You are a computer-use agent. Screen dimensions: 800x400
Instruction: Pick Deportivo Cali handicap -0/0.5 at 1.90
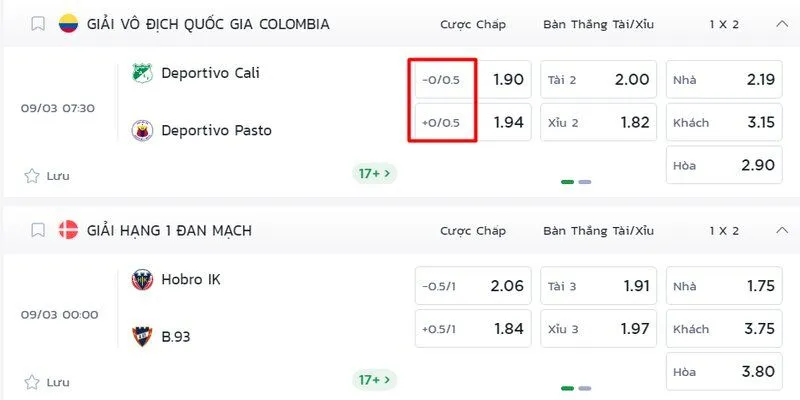[472, 80]
